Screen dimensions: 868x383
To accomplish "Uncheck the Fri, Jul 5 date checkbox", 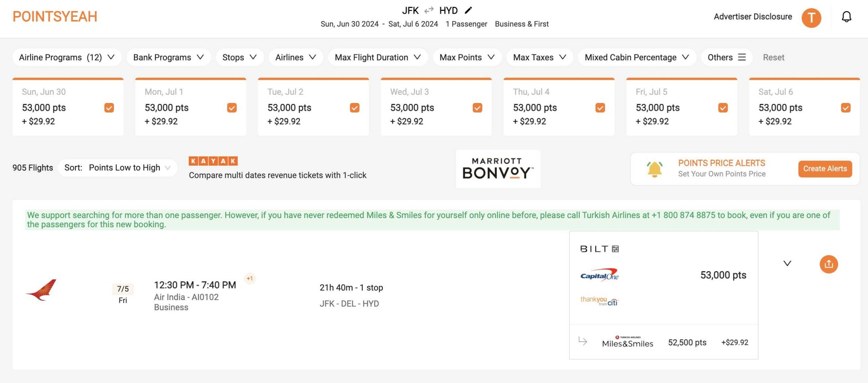I will coord(723,108).
